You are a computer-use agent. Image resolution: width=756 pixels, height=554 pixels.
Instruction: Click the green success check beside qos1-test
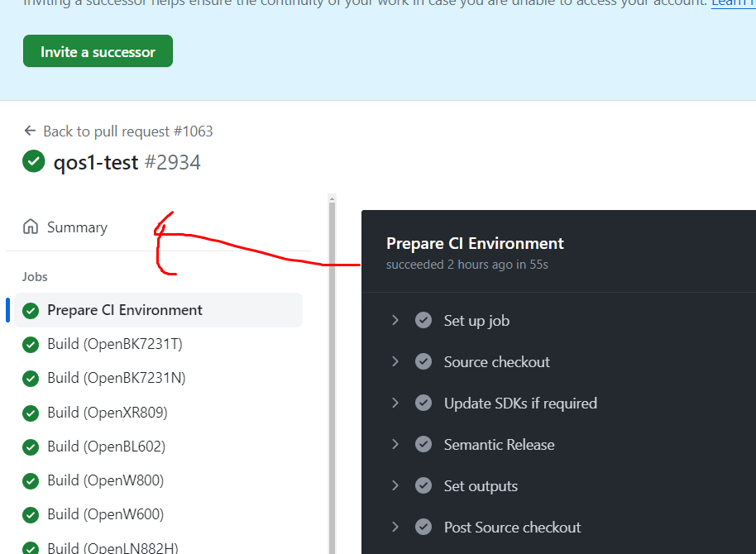coord(34,161)
